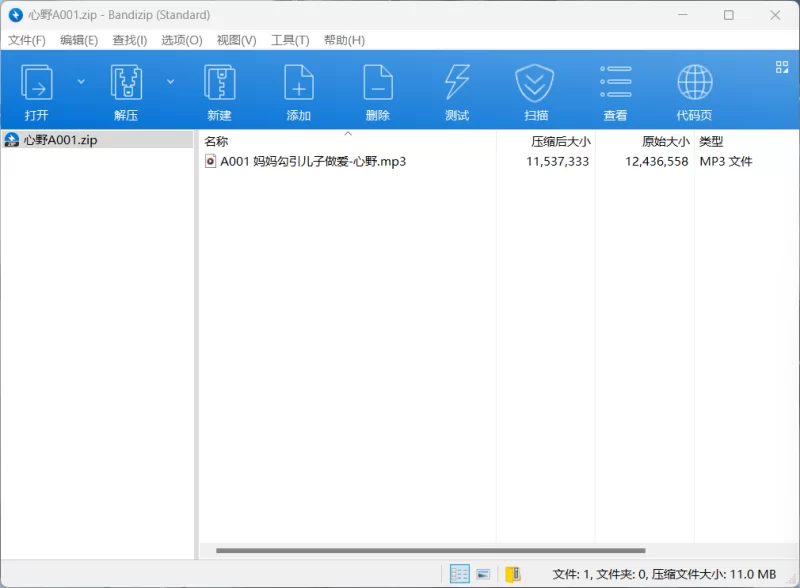This screenshot has width=800, height=588.
Task: Sort by the 名称 column header
Action: coord(216,141)
